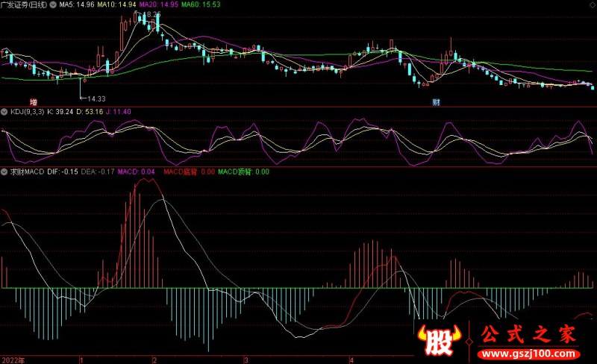The image size is (597, 364).
Task: Click the blue 财 marker icon
Action: pyautogui.click(x=436, y=101)
